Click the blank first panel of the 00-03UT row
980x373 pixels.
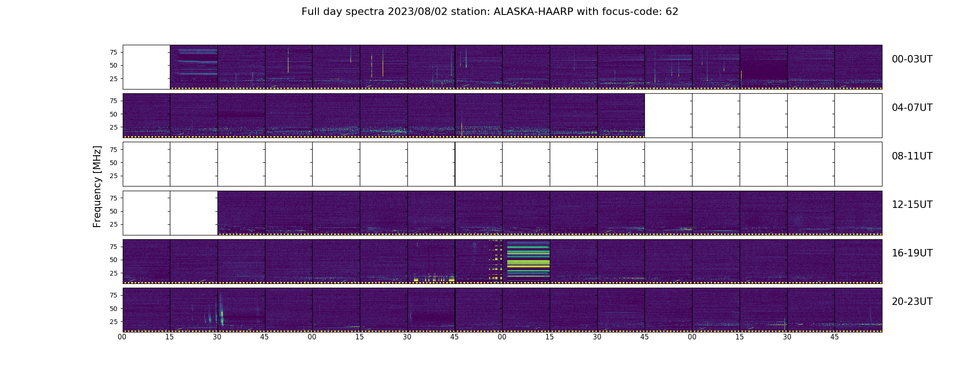(147, 67)
